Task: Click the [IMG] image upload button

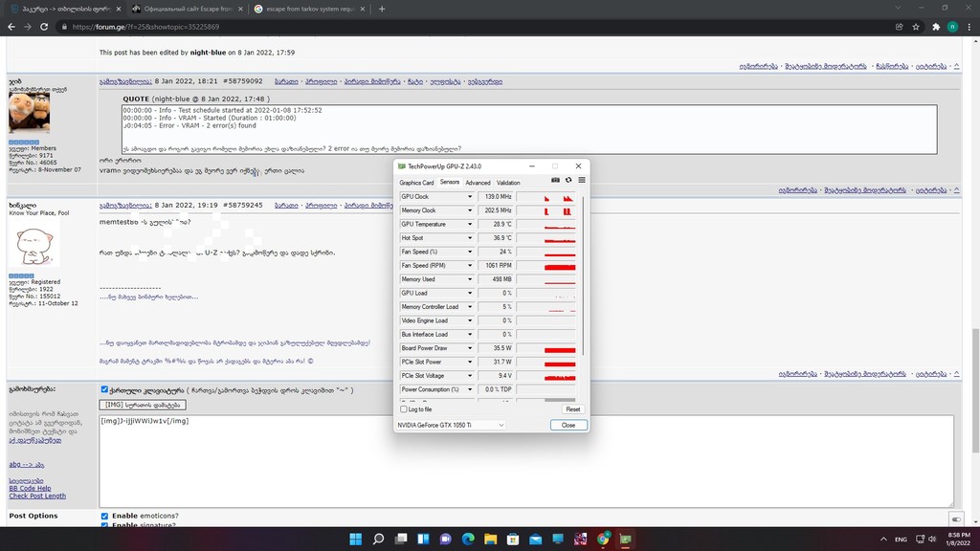Action: [143, 405]
